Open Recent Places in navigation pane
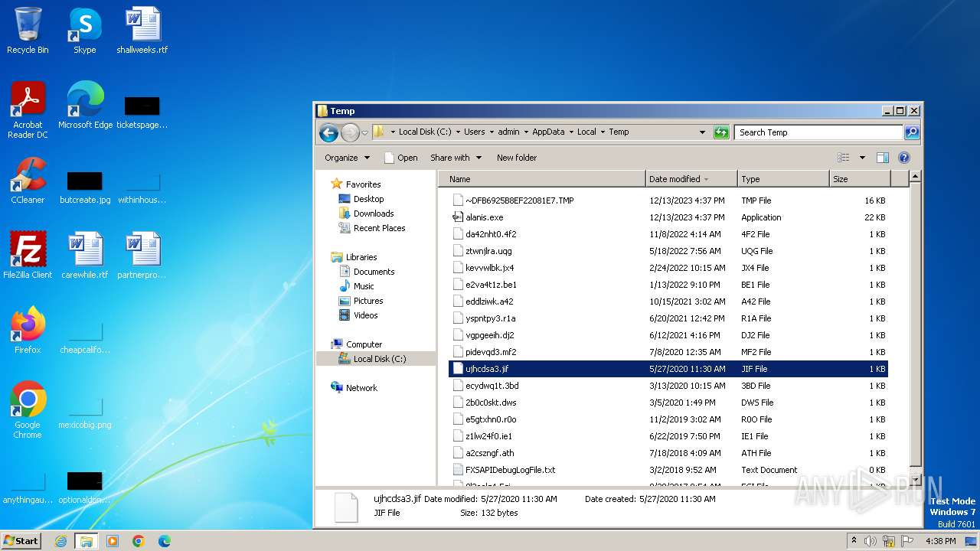The width and height of the screenshot is (980, 551). (x=379, y=228)
